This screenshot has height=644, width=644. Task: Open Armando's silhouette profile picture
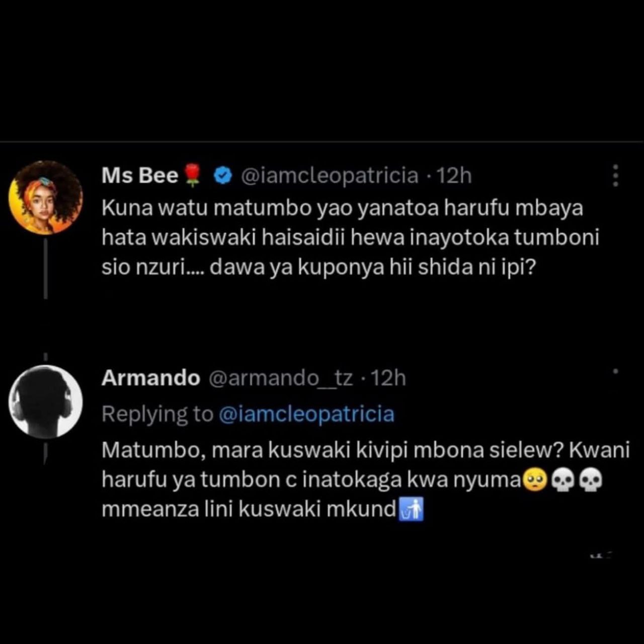point(46,401)
